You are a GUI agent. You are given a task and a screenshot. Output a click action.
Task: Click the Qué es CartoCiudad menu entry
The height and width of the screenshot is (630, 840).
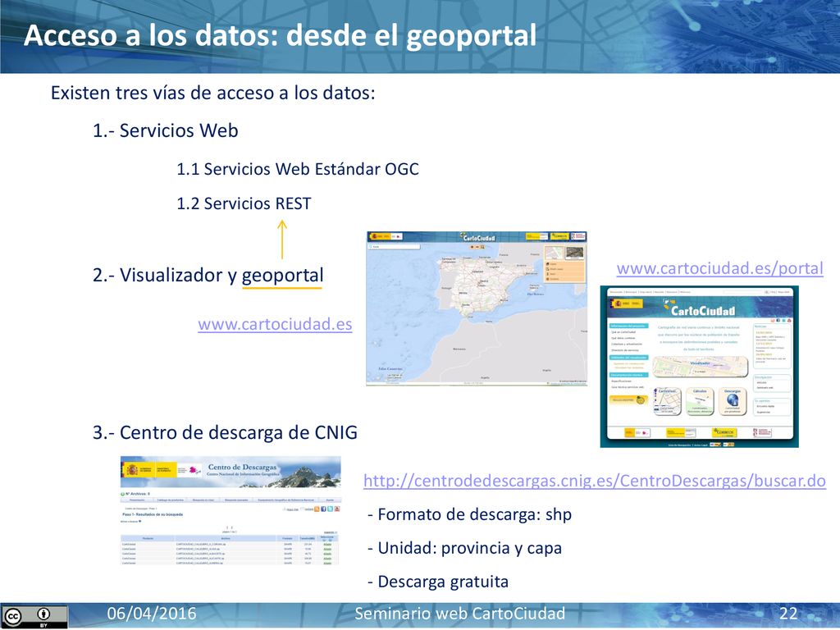click(x=623, y=332)
